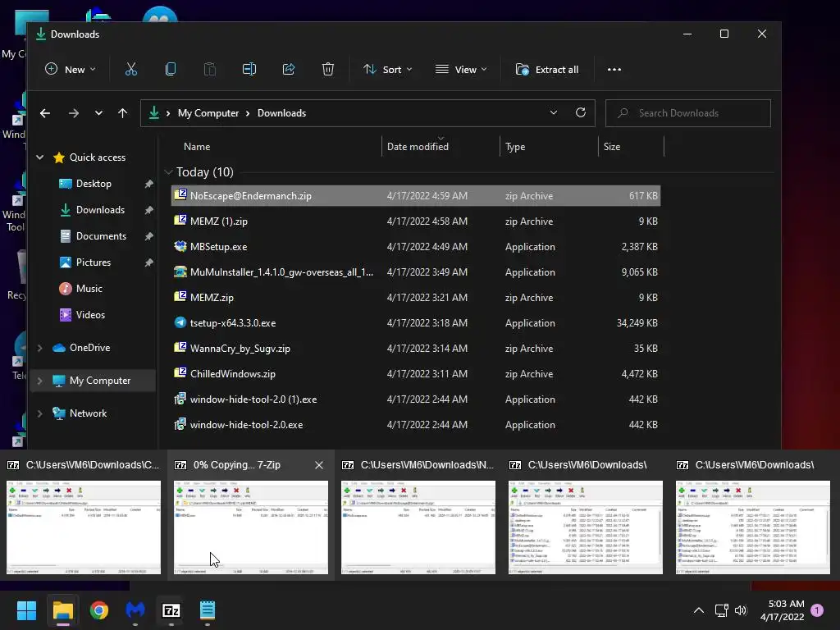
Task: Click the tsetup-x64.3.3.0.exe Telegram icon
Action: tap(180, 322)
